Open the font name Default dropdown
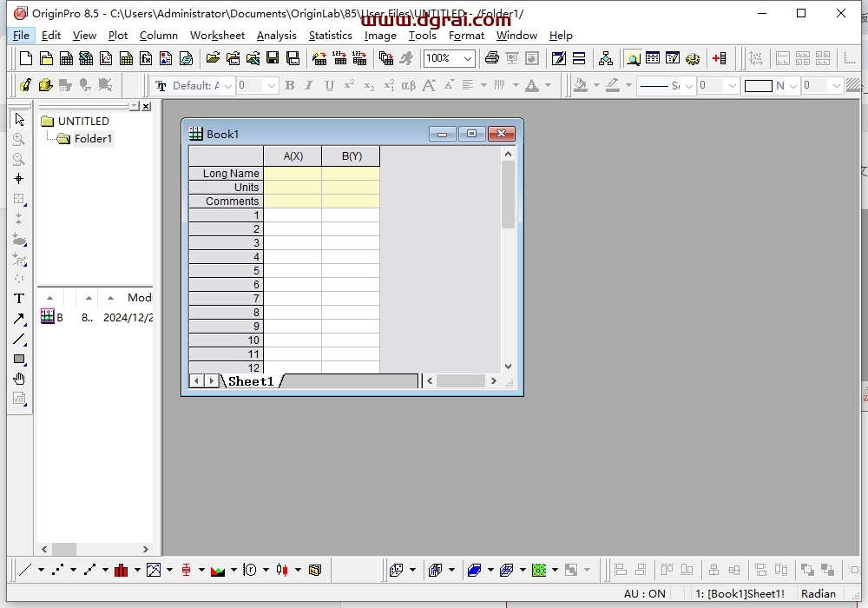The height and width of the screenshot is (608, 868). click(227, 86)
